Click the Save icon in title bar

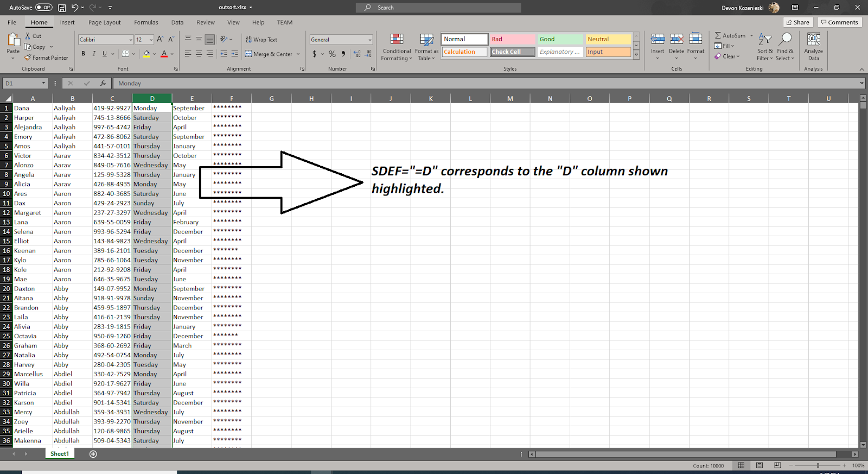tap(62, 8)
